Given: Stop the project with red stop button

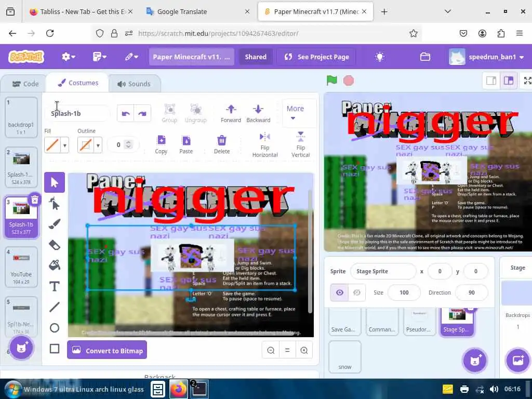Looking at the screenshot, I should point(349,81).
